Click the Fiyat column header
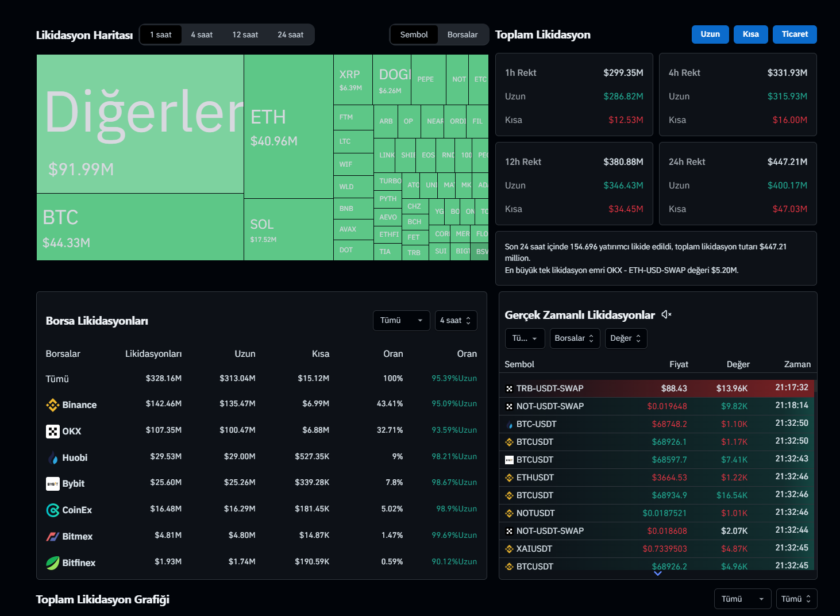The image size is (840, 616). pos(679,364)
